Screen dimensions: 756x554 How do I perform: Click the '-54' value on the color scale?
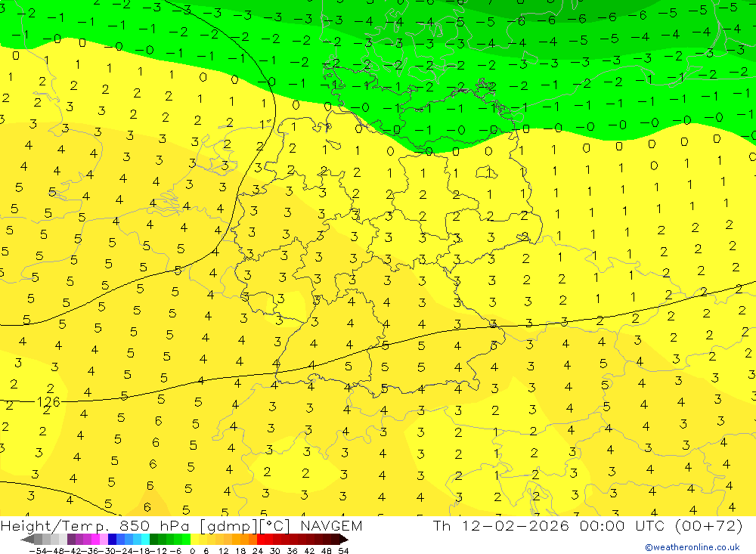pyautogui.click(x=38, y=551)
